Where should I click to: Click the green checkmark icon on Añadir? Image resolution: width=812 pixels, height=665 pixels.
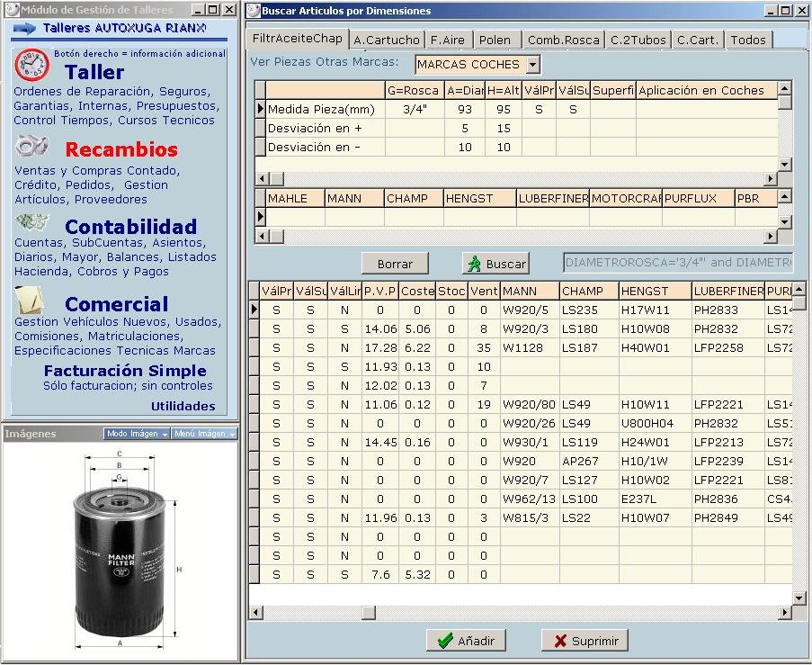(445, 642)
